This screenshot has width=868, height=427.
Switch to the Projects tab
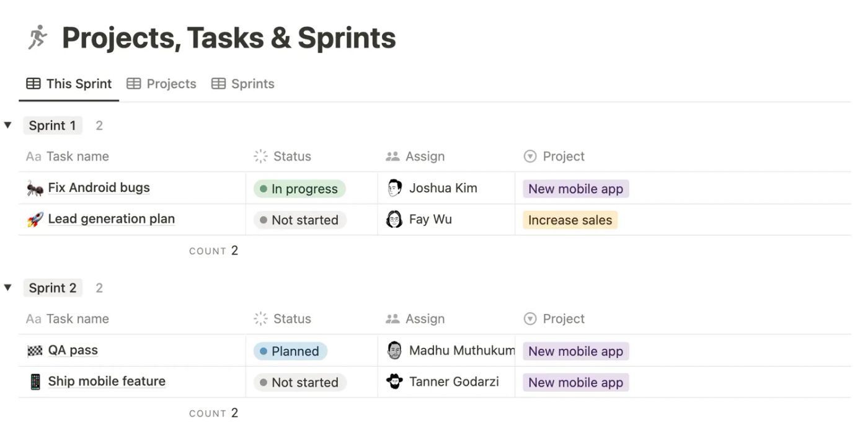click(x=170, y=83)
